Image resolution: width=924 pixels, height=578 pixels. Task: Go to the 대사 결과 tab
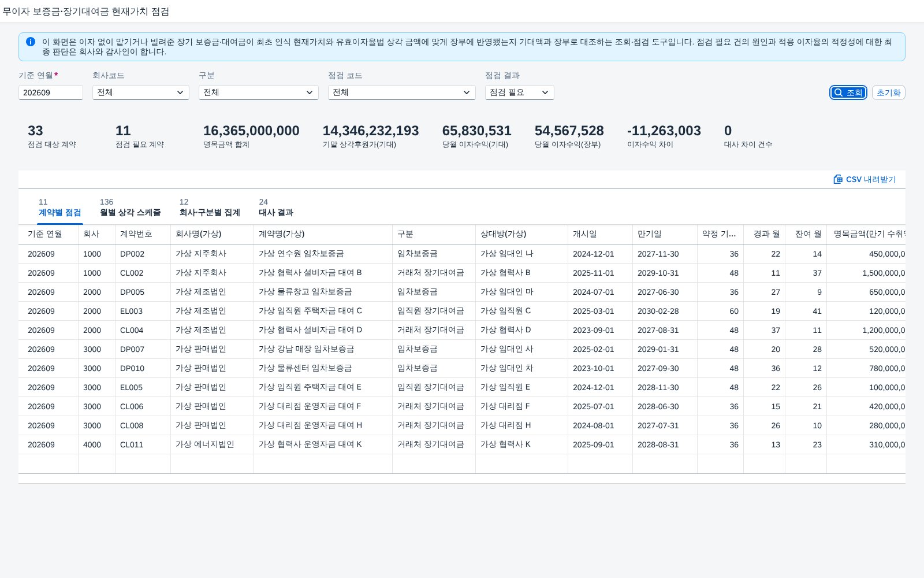coord(276,208)
